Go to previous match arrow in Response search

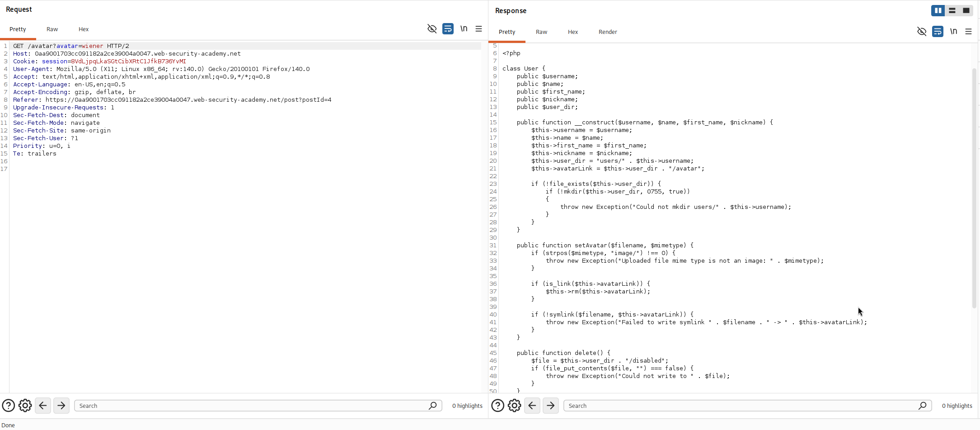pyautogui.click(x=532, y=406)
